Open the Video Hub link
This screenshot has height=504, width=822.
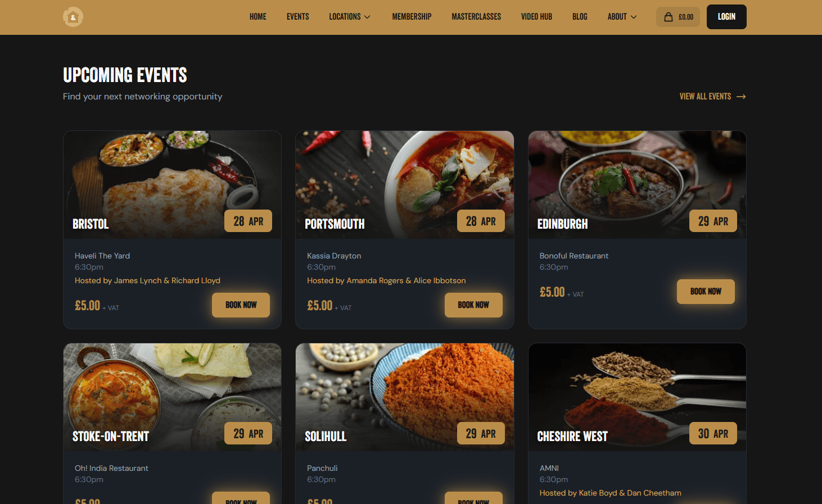point(536,17)
